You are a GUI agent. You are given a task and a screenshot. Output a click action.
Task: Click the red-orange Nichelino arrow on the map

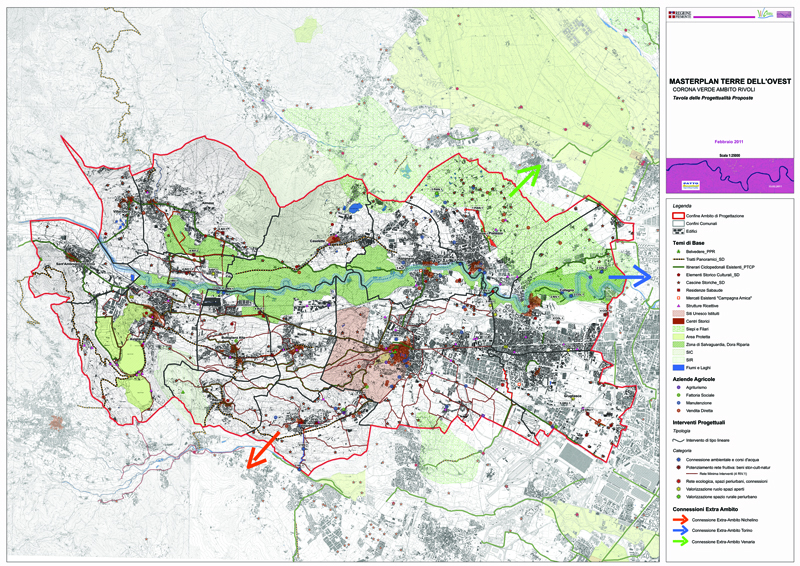point(263,450)
